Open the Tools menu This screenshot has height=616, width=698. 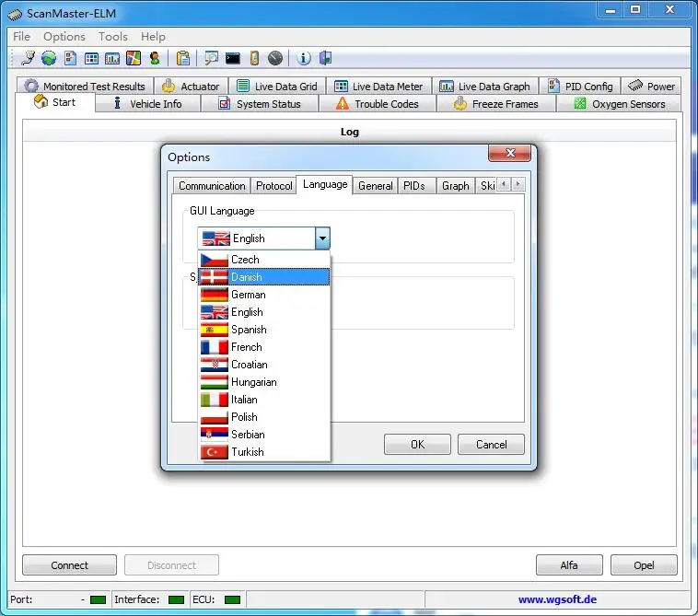pos(113,37)
